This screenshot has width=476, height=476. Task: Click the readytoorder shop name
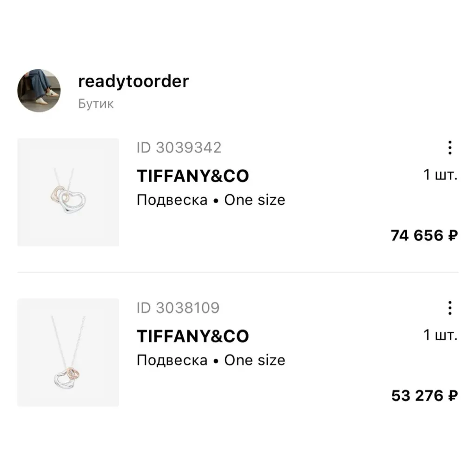(133, 81)
